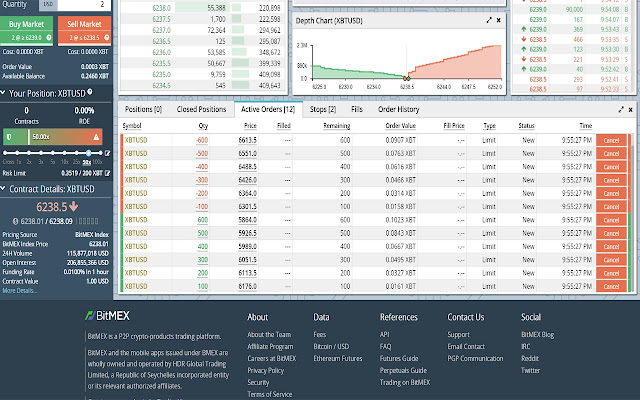
Task: Open the Fees link under Data
Action: point(320,334)
